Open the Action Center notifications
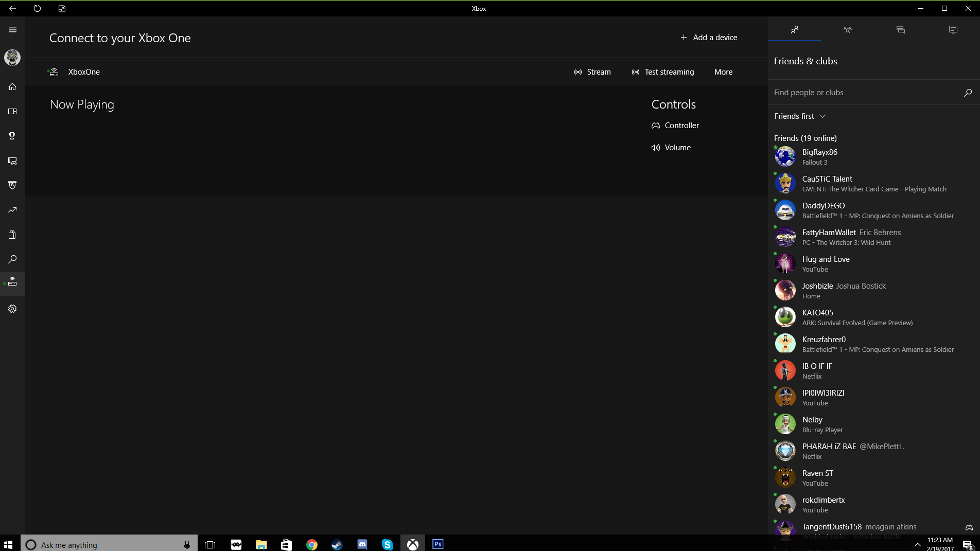980x551 pixels. tap(968, 544)
